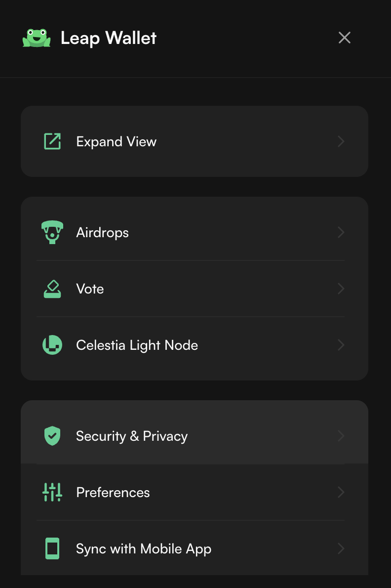
Task: Open the Airdrops menu entry
Action: [x=103, y=232]
